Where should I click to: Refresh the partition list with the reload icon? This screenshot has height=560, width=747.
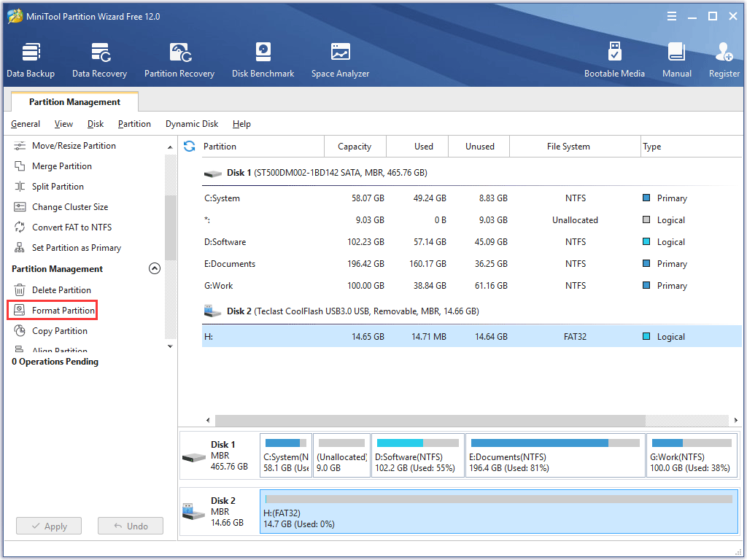pos(190,146)
